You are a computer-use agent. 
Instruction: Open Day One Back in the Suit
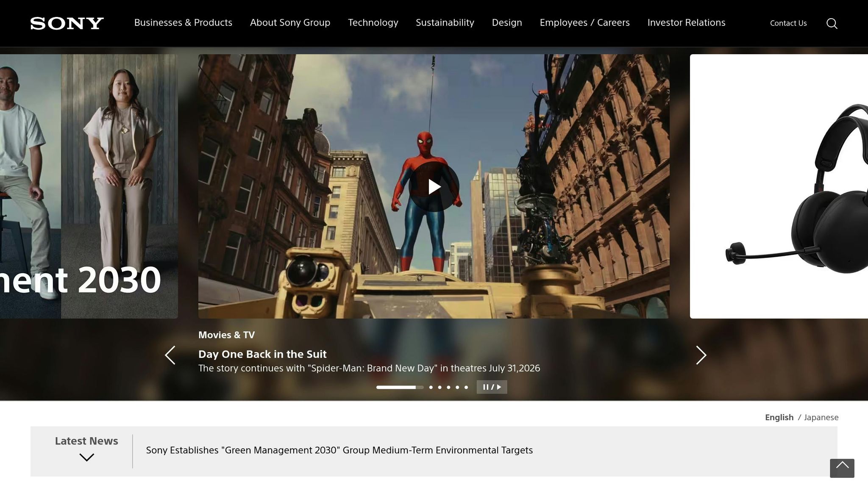click(x=262, y=354)
